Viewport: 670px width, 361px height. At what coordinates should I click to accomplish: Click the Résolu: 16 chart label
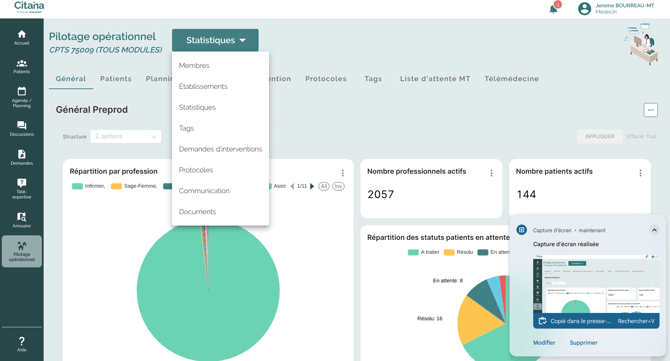pyautogui.click(x=429, y=319)
